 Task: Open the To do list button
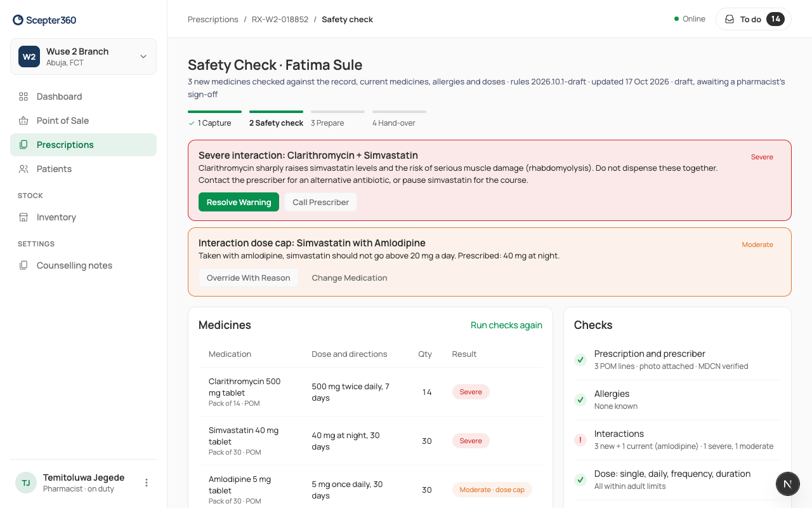click(754, 19)
